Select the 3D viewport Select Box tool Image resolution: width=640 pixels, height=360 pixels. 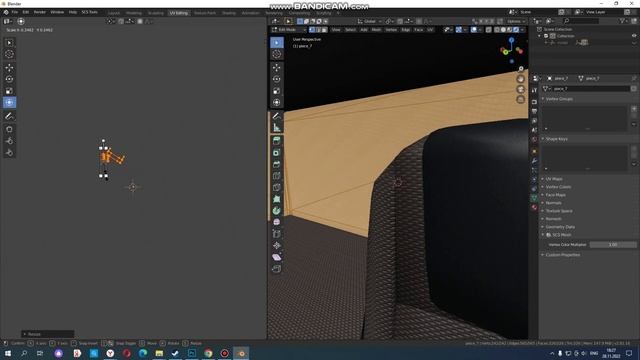tap(277, 42)
